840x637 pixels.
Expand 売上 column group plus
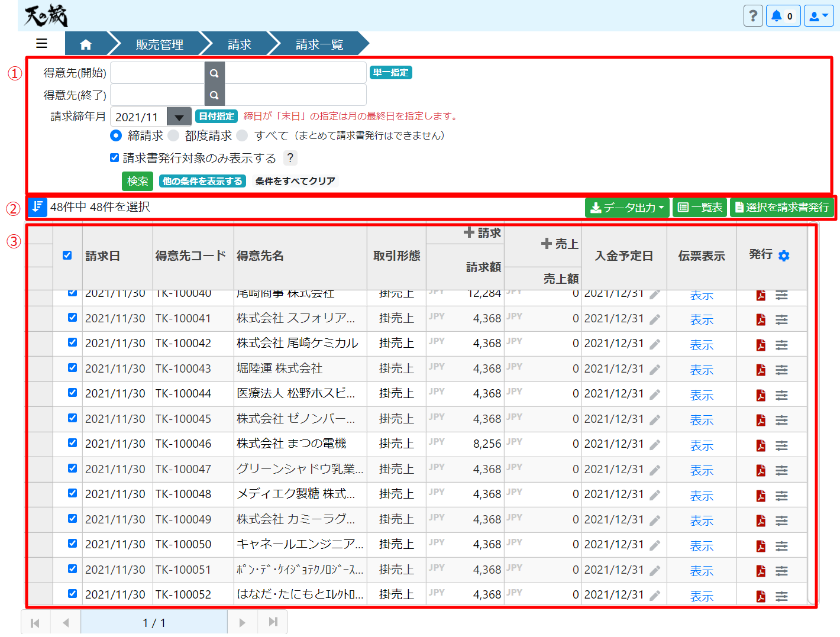[547, 244]
